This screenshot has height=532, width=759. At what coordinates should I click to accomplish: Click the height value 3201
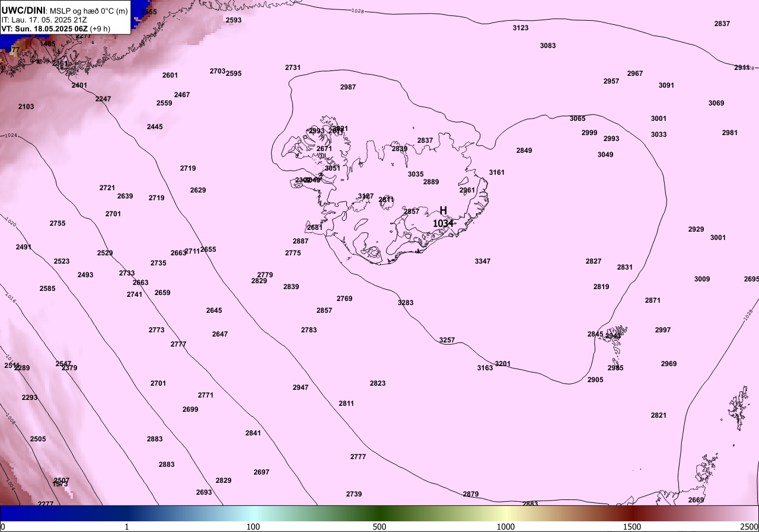click(x=503, y=364)
